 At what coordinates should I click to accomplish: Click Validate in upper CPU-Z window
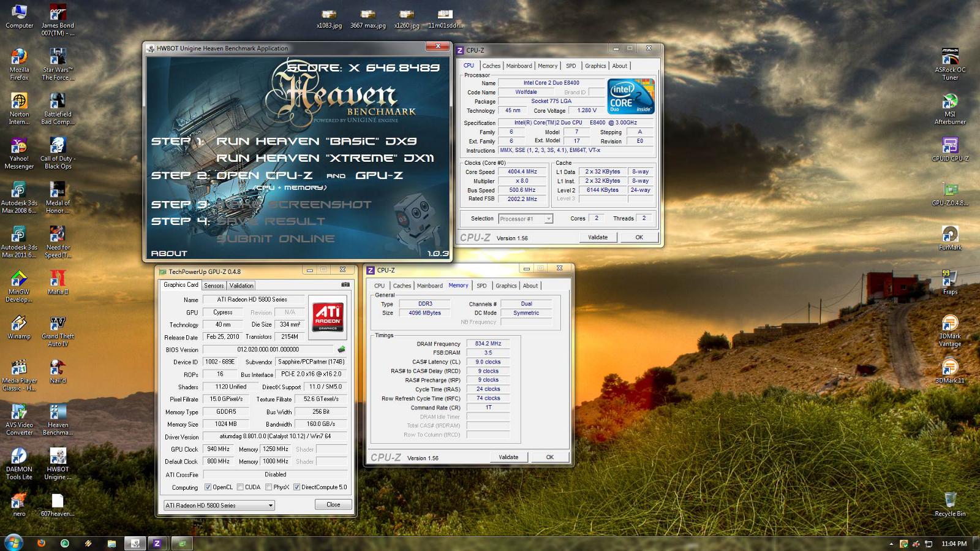(598, 237)
